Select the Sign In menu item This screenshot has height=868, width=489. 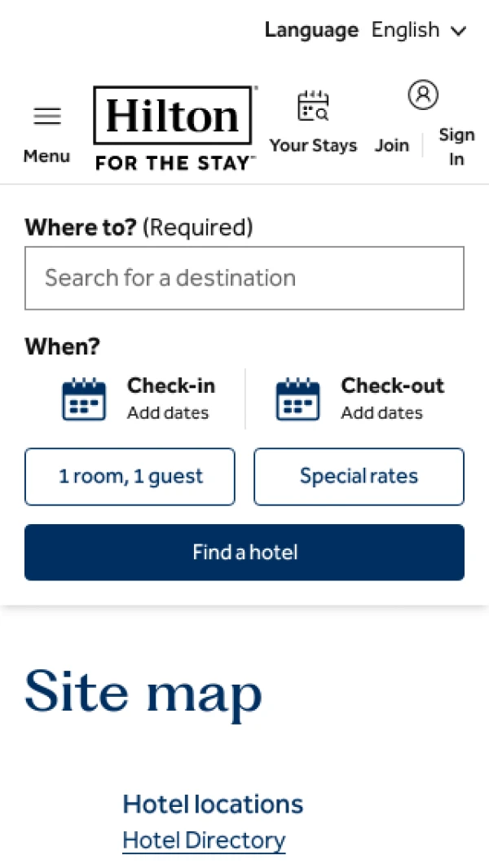tap(456, 147)
